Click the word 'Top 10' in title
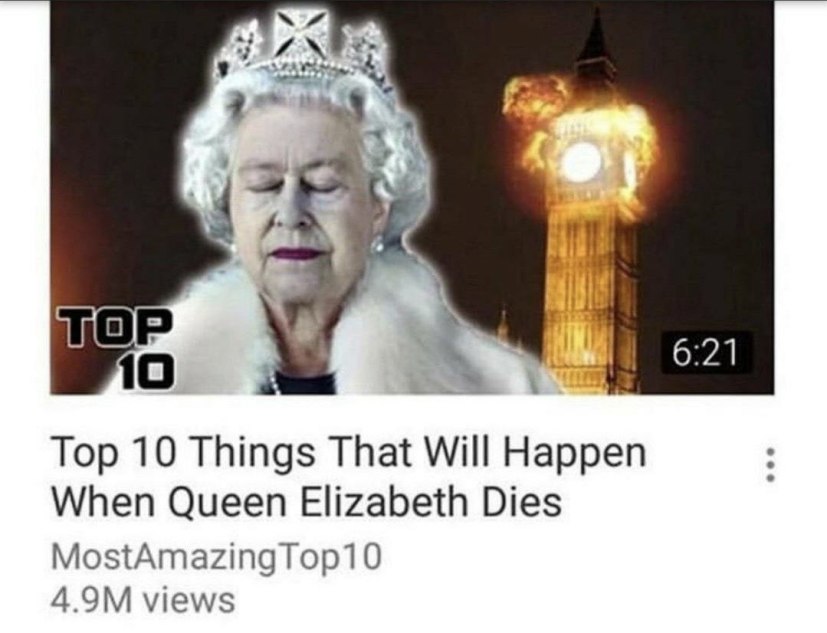The height and width of the screenshot is (633, 827). coord(112,453)
